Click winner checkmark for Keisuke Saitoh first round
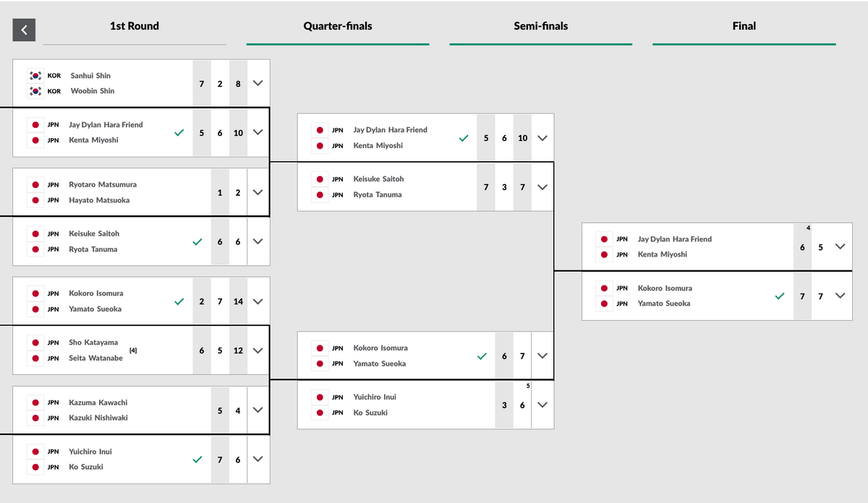The width and height of the screenshot is (868, 503). [x=197, y=241]
